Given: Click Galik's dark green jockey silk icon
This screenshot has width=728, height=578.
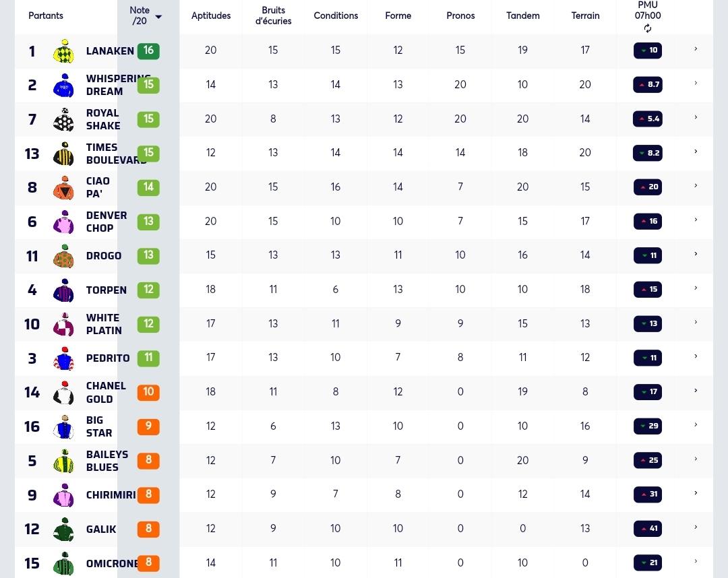Looking at the screenshot, I should coord(63,529).
